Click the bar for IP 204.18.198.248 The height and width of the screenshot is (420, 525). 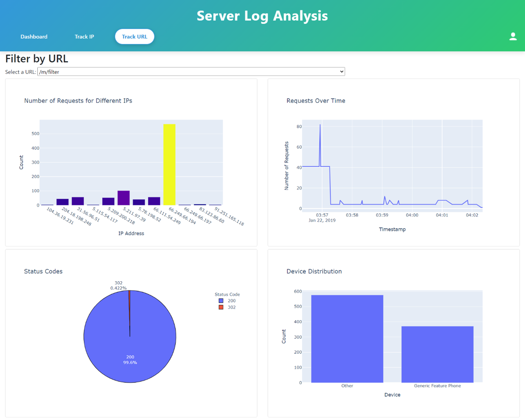[62, 202]
